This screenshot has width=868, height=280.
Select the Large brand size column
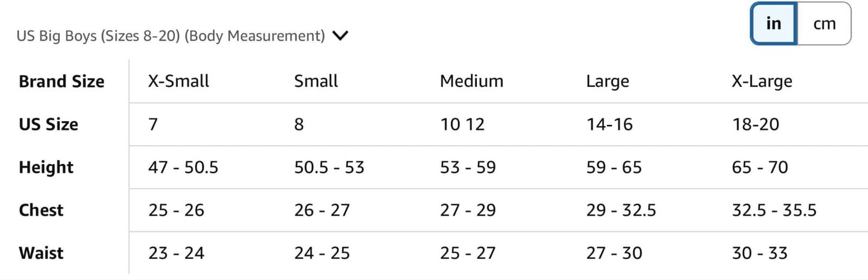tap(607, 81)
